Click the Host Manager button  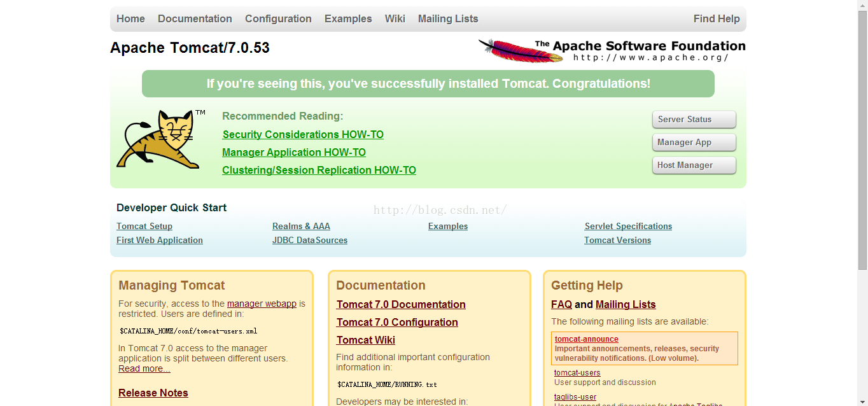point(694,165)
